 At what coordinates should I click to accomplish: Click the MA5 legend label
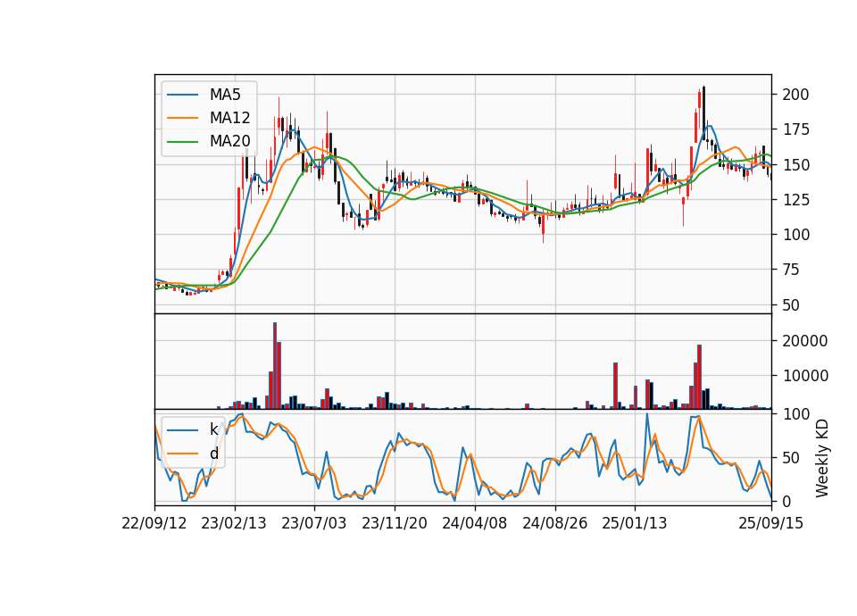[x=225, y=95]
